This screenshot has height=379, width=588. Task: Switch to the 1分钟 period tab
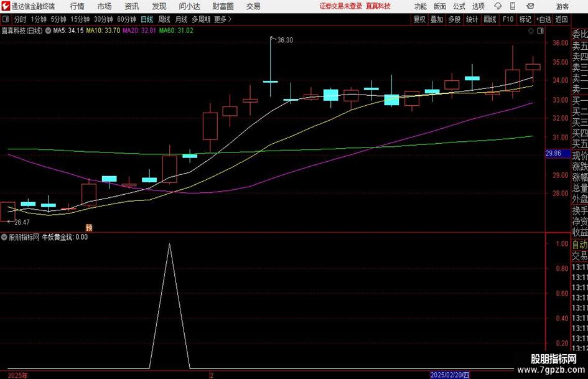pos(39,19)
